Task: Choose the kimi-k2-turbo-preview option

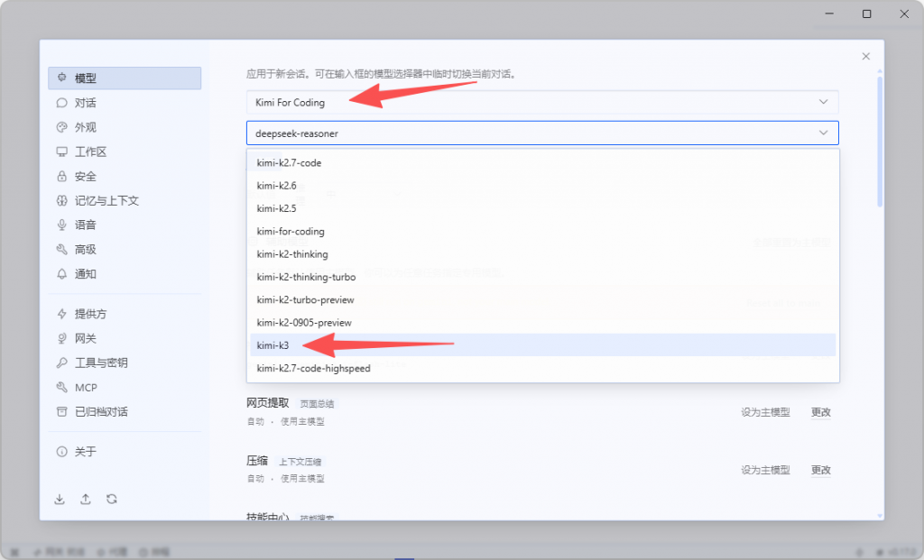Action: tap(542, 299)
